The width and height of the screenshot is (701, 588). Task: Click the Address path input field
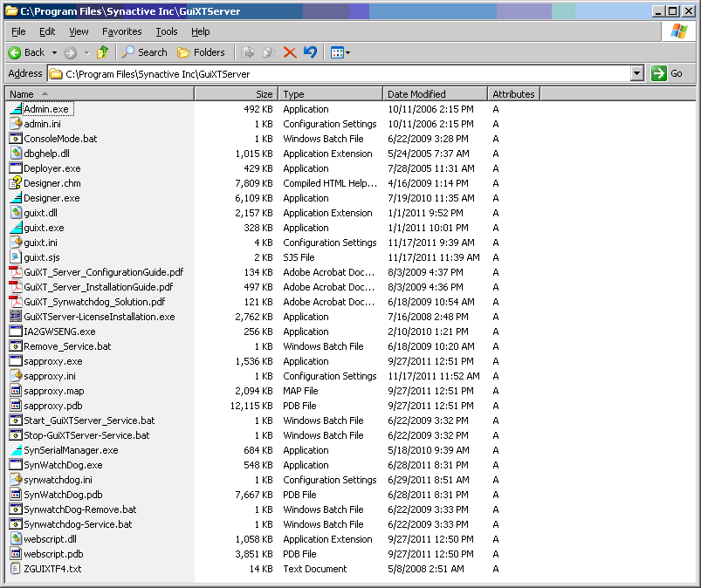340,74
